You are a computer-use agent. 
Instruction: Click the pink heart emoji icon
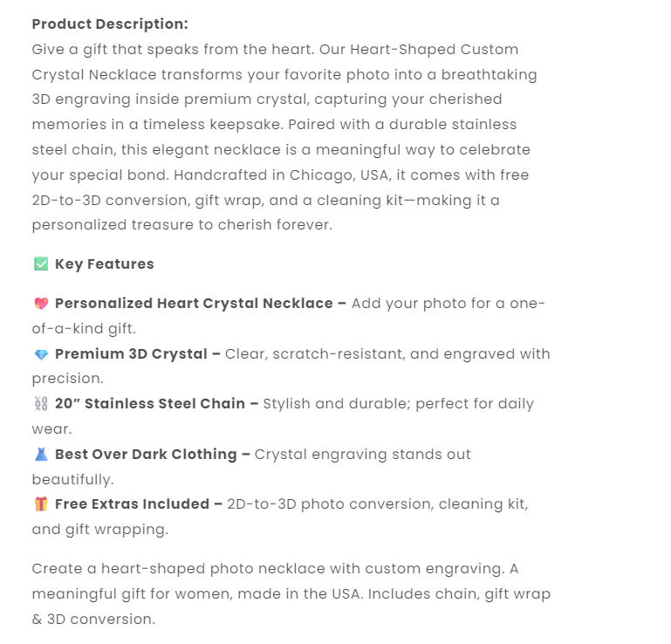[41, 304]
